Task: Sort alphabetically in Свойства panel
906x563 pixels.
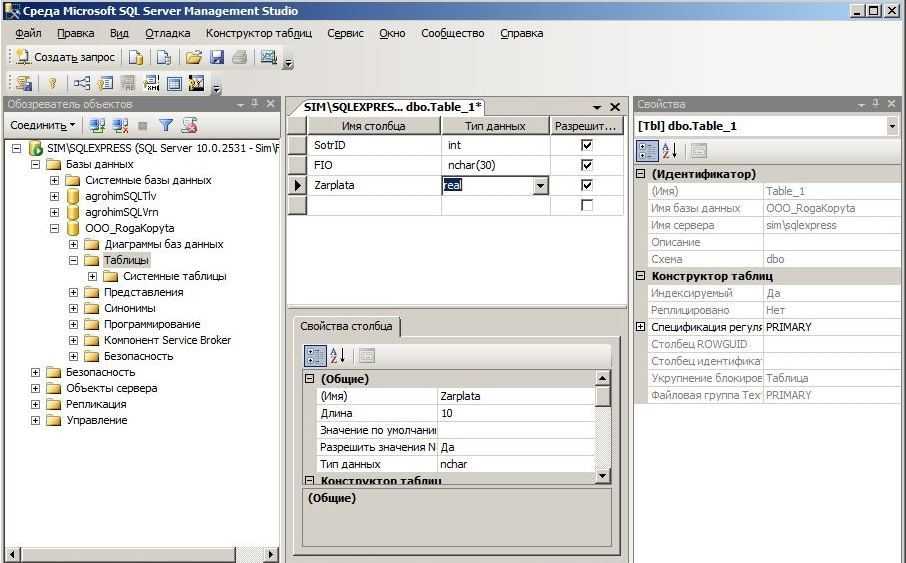Action: pos(670,151)
